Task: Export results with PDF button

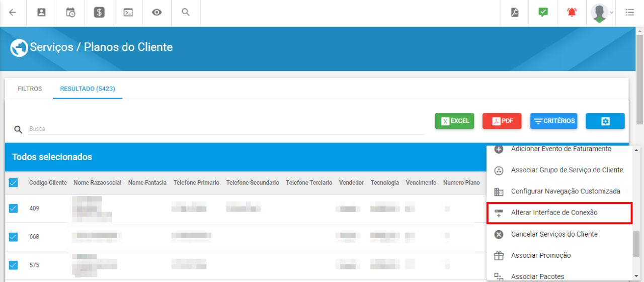Action: (502, 121)
